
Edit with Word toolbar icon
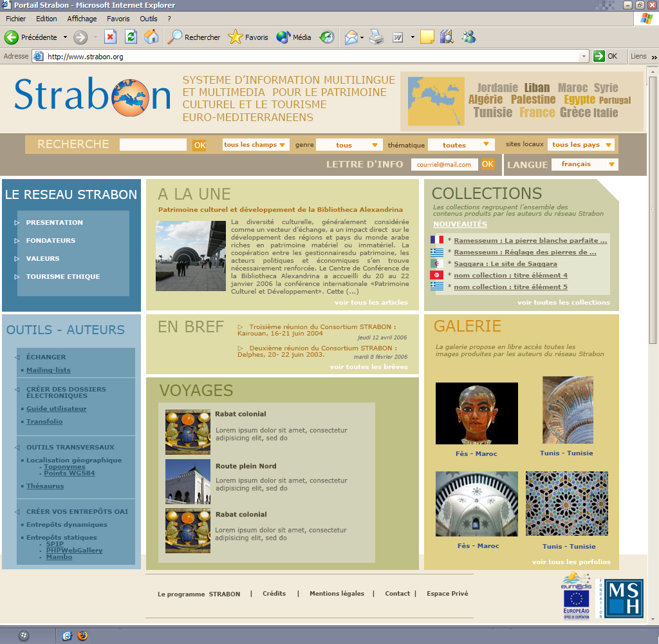398,37
